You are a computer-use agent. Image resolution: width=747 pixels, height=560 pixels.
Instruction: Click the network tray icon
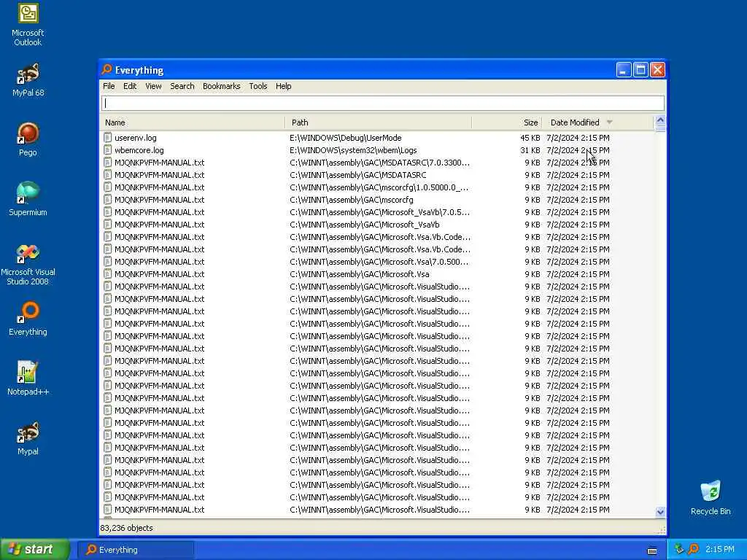point(679,550)
